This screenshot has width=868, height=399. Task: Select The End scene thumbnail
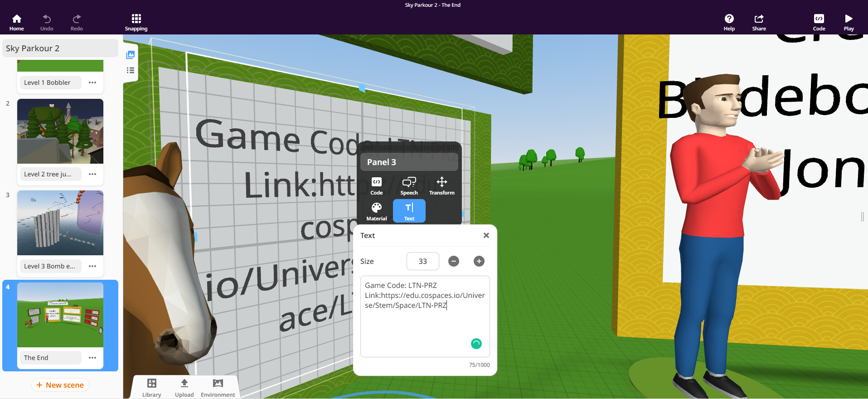coord(60,315)
